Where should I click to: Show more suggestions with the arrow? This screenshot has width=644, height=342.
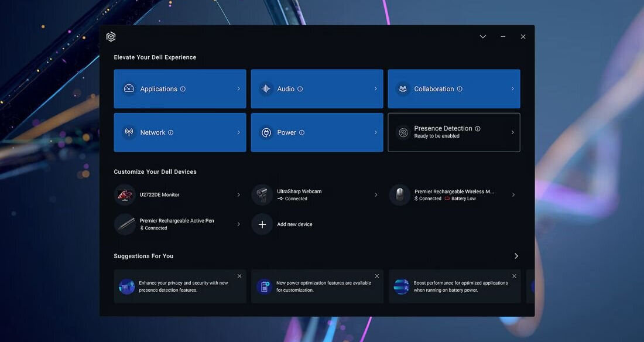[x=516, y=256]
